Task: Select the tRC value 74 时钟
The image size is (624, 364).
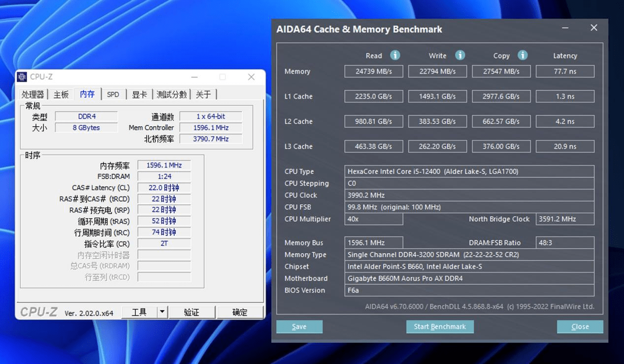Action: coord(164,232)
